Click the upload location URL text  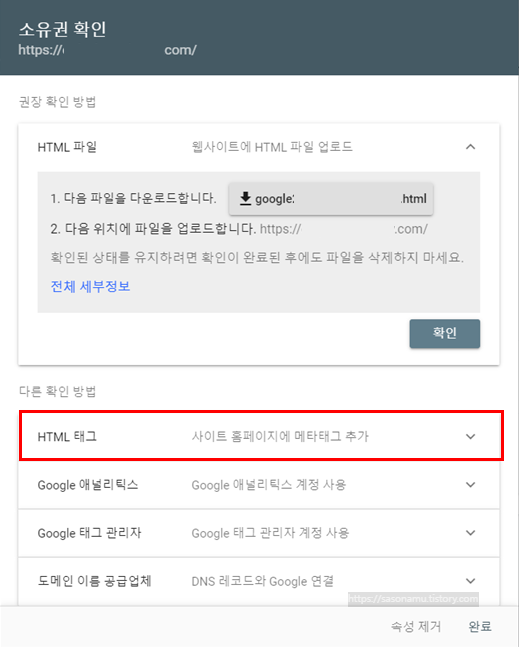point(344,229)
